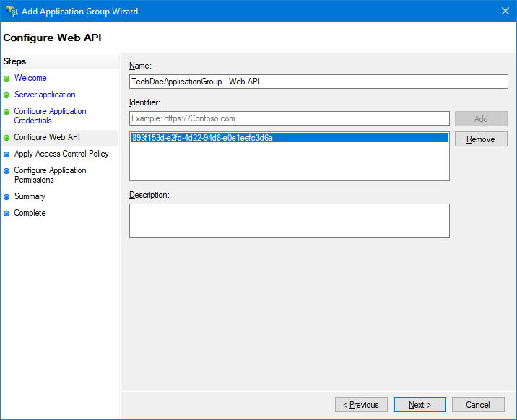This screenshot has height=420, width=517.
Task: Select Configure Application Permissions step
Action: [50, 175]
